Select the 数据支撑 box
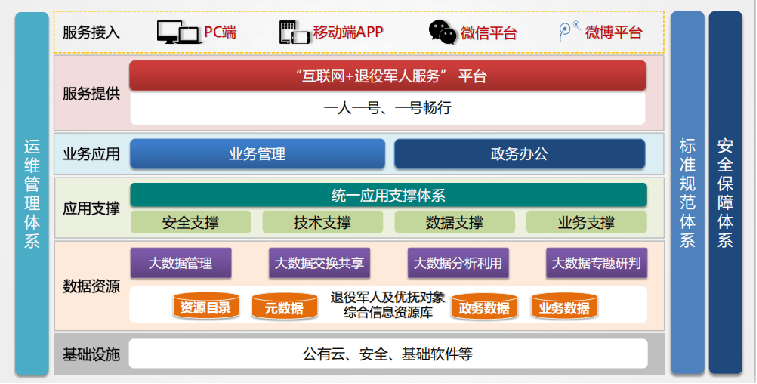Image resolution: width=757 pixels, height=384 pixels. pos(455,222)
